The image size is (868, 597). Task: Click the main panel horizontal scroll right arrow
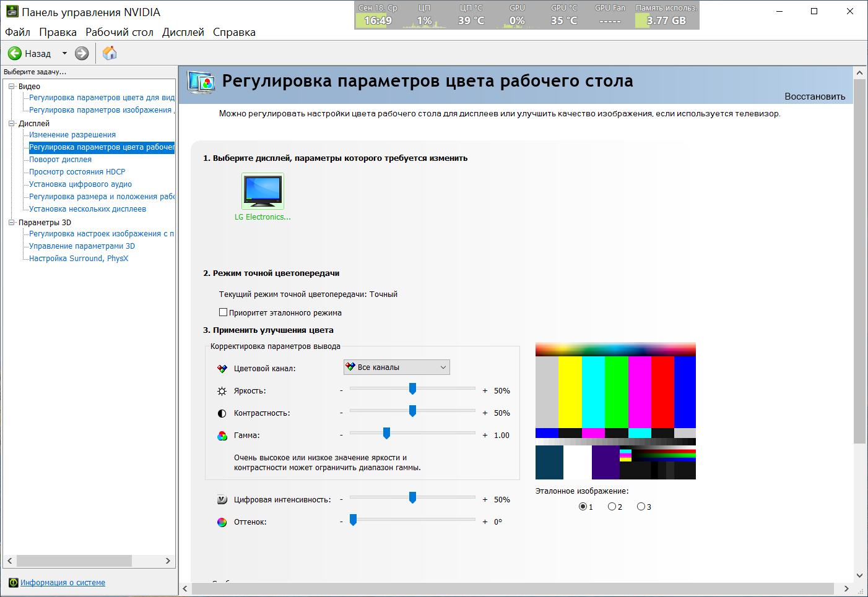[x=846, y=589]
